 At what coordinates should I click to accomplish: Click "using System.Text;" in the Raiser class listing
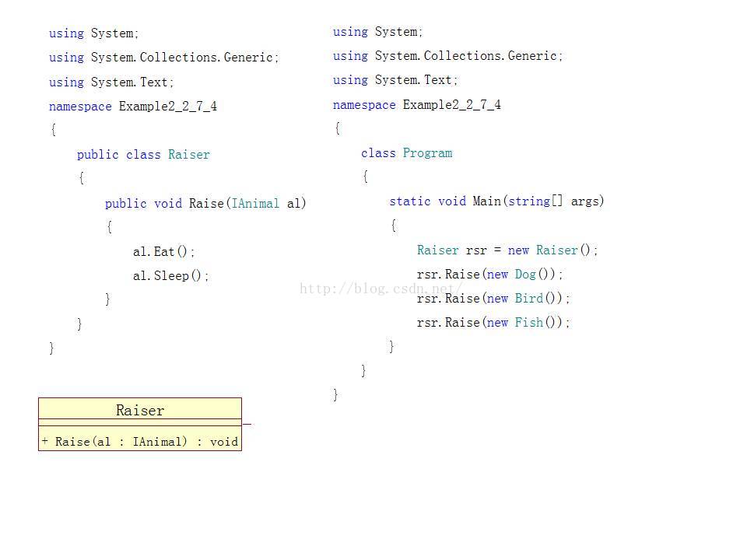tap(111, 82)
